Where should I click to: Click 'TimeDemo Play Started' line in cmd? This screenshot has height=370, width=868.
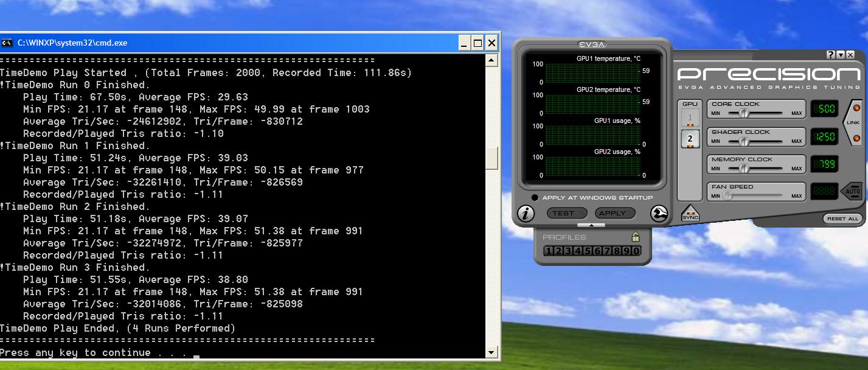pyautogui.click(x=206, y=72)
